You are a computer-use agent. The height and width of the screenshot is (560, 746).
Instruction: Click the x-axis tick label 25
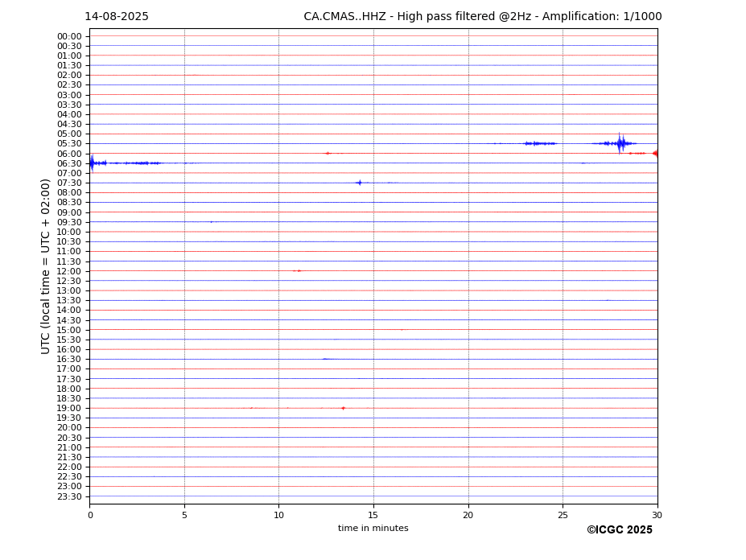[x=563, y=515]
